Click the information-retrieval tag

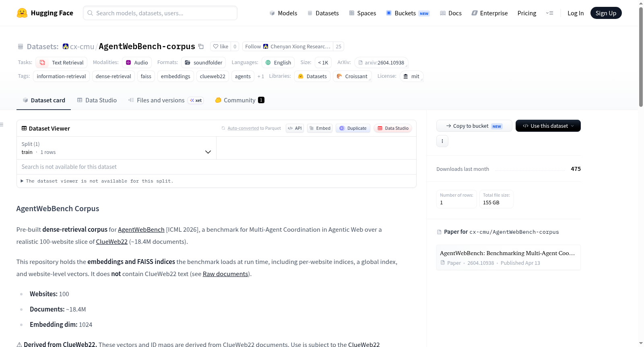tap(61, 76)
